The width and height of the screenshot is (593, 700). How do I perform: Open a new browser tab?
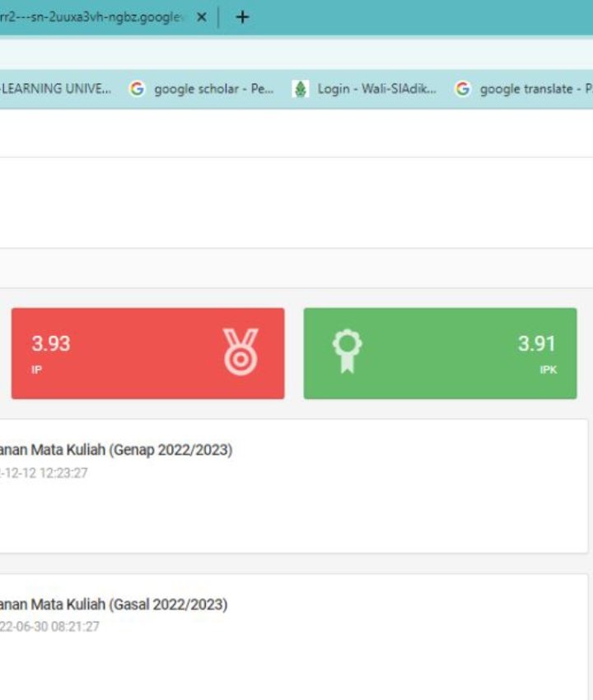tap(242, 17)
